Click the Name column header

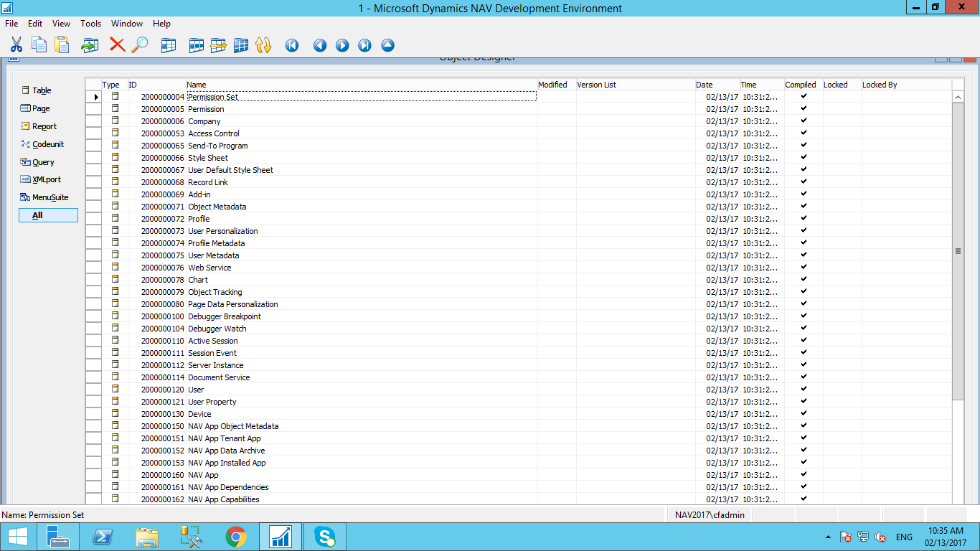[362, 85]
